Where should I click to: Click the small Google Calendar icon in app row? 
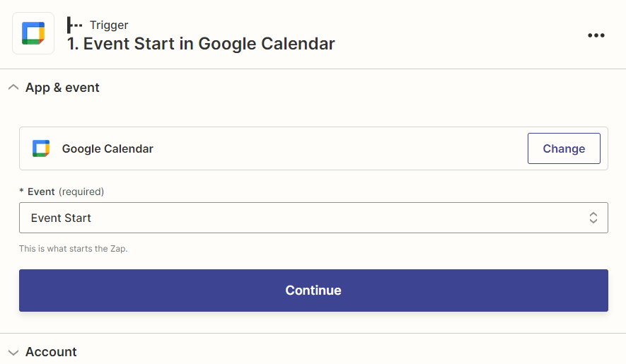pos(41,148)
